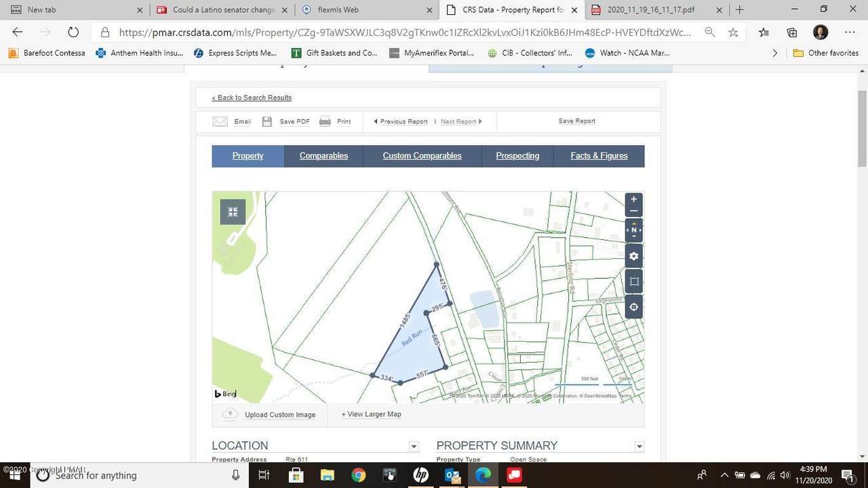Open Microsoft Store from the taskbar
Image resolution: width=868 pixels, height=488 pixels.
click(296, 475)
